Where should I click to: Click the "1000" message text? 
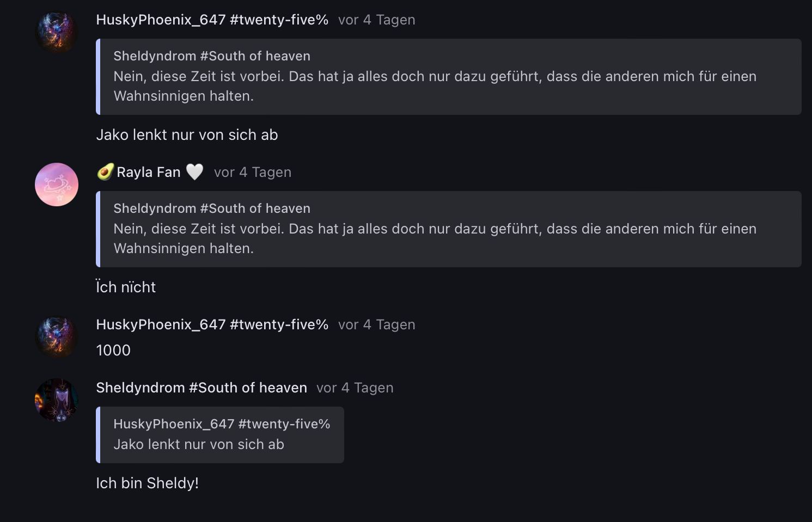pyautogui.click(x=113, y=351)
